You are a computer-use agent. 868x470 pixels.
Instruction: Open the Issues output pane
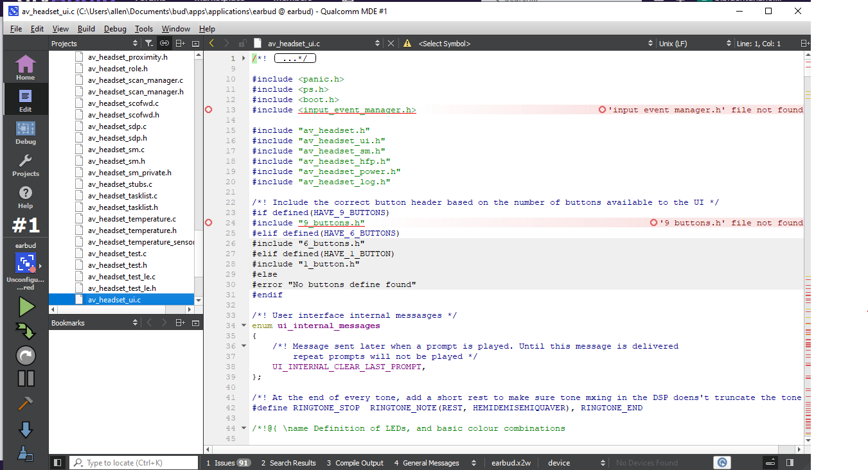[228, 462]
